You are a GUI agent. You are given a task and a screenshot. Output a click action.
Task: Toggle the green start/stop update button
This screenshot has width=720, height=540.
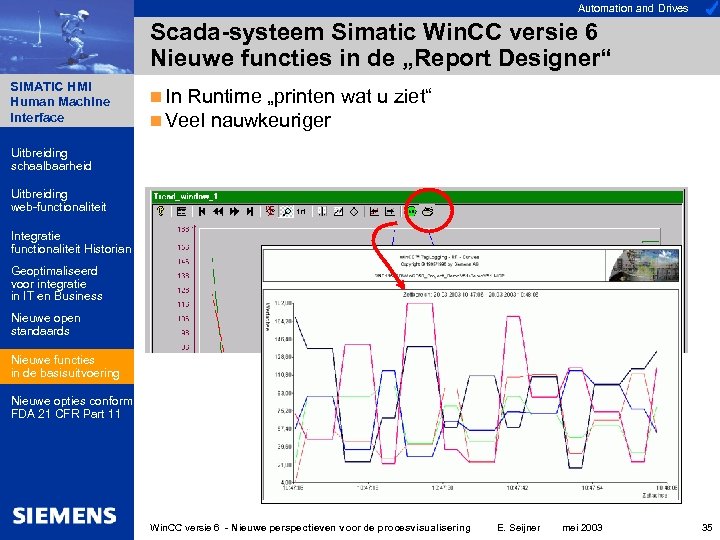(412, 211)
